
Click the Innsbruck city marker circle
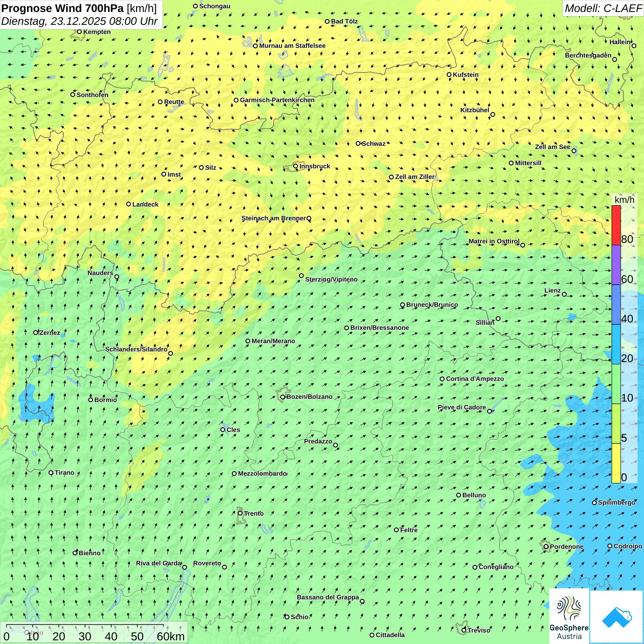click(x=296, y=166)
